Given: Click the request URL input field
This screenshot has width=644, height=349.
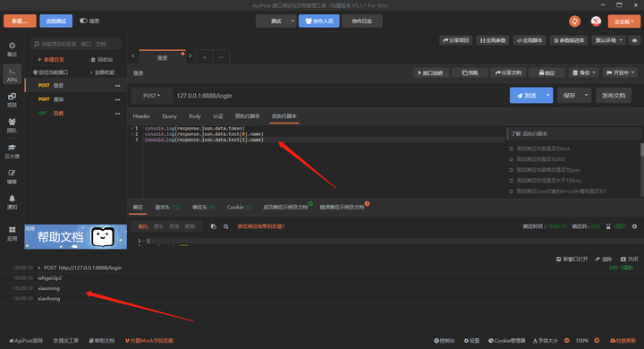Looking at the screenshot, I should 338,96.
